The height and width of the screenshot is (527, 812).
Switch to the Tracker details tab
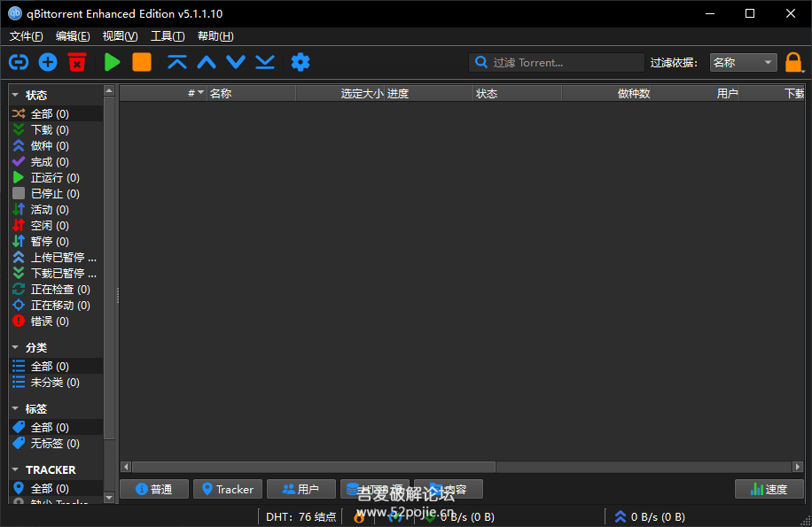coord(227,489)
